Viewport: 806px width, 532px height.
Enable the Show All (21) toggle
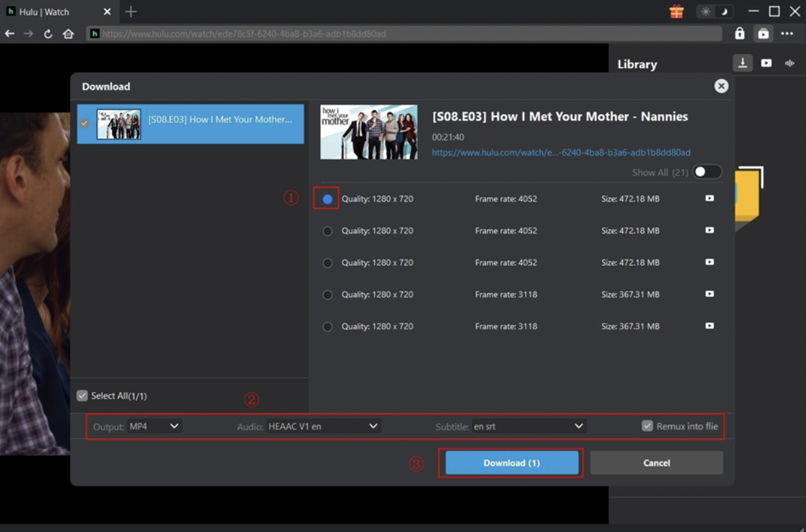(x=707, y=172)
